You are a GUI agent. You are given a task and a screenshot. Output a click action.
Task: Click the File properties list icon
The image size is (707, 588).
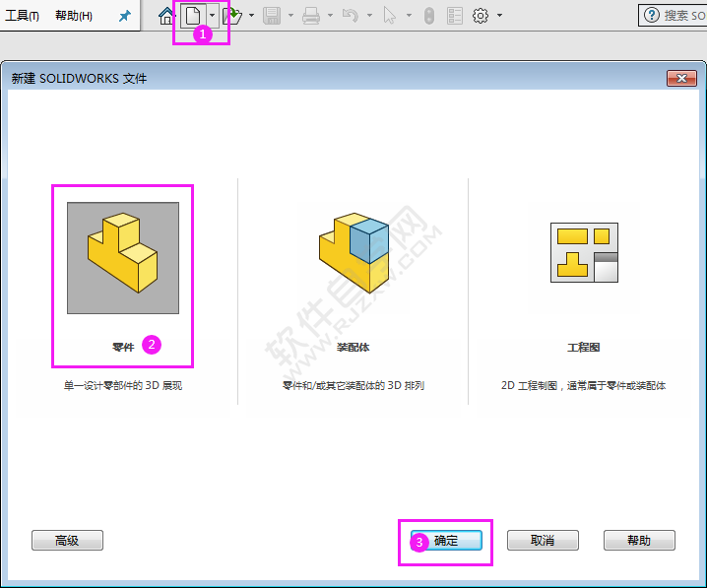pyautogui.click(x=455, y=16)
